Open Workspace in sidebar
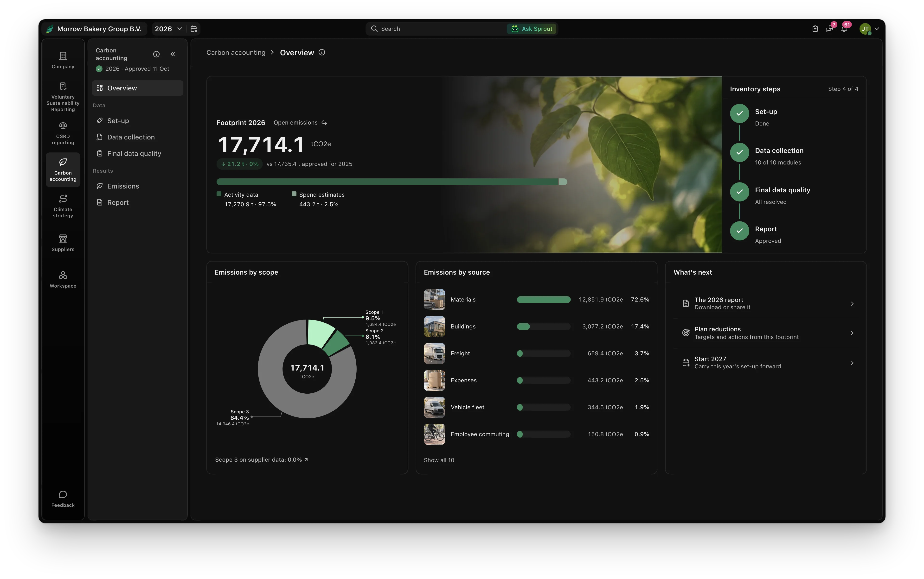This screenshot has height=579, width=924. click(x=63, y=280)
